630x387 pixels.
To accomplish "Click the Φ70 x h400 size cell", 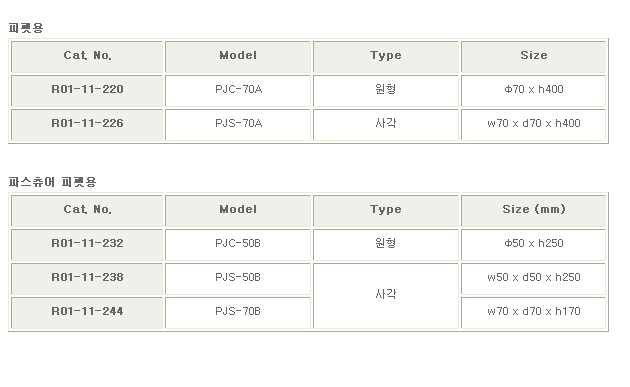I will click(533, 91).
